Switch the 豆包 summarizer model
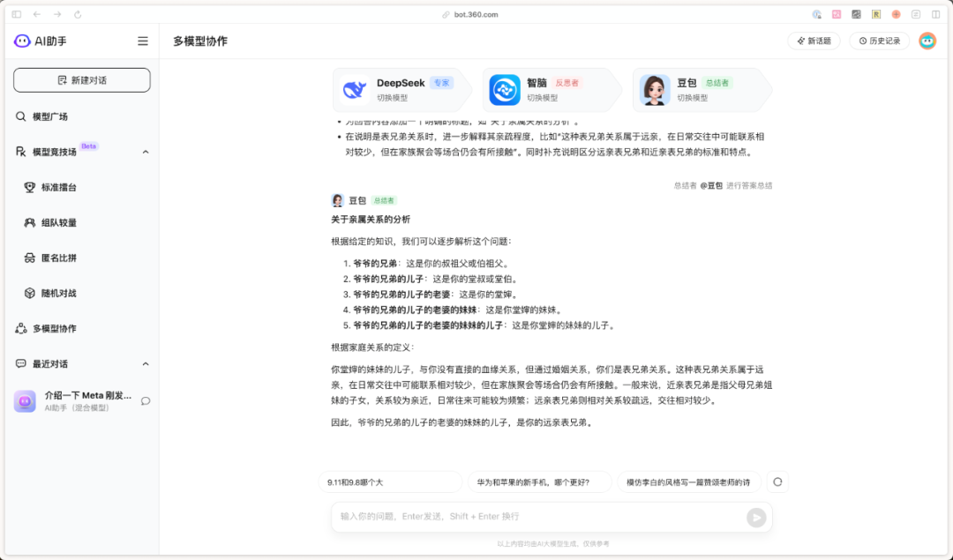Image resolution: width=953 pixels, height=560 pixels. [693, 98]
